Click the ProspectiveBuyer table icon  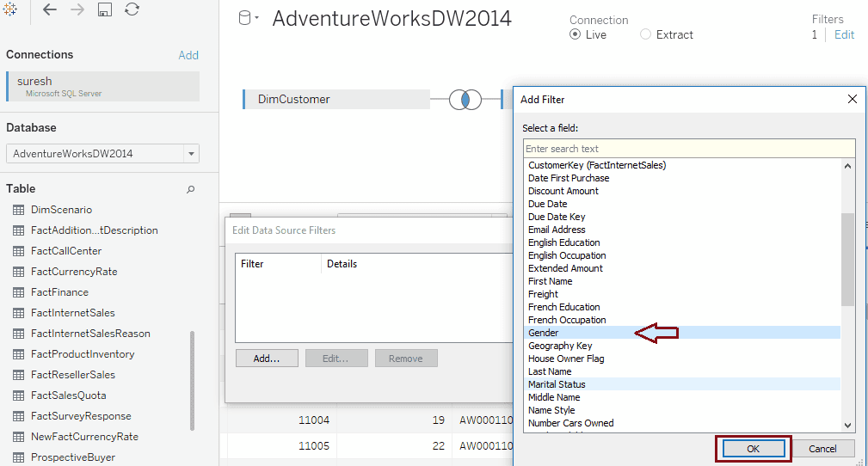(18, 457)
